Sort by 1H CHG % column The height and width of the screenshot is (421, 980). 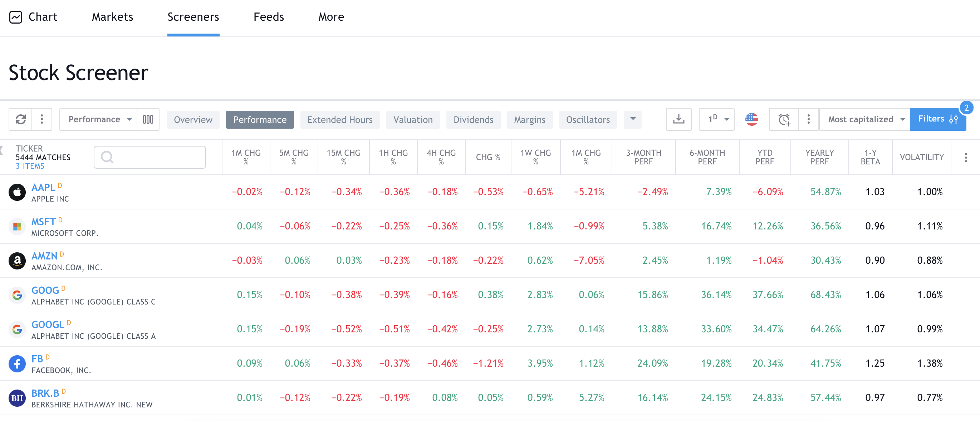393,158
